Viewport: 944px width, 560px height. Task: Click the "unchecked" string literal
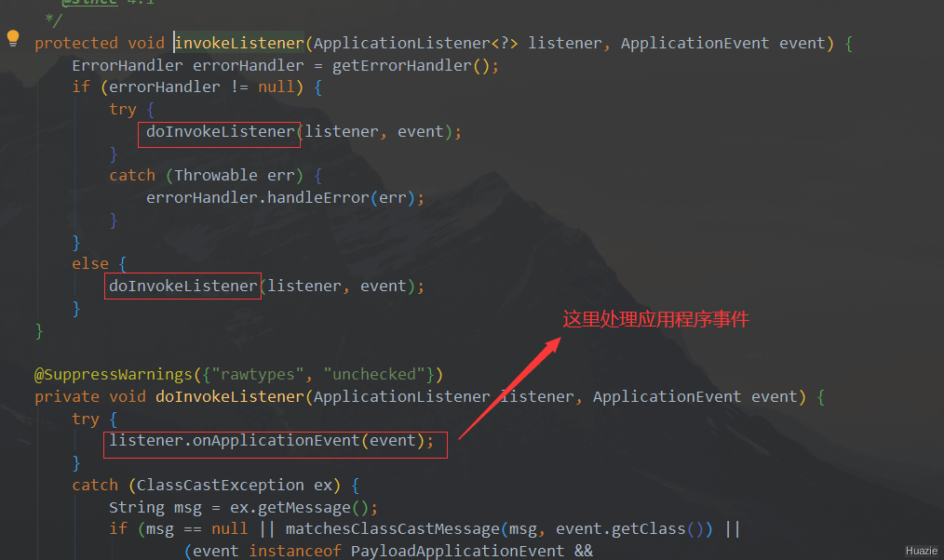coord(374,375)
